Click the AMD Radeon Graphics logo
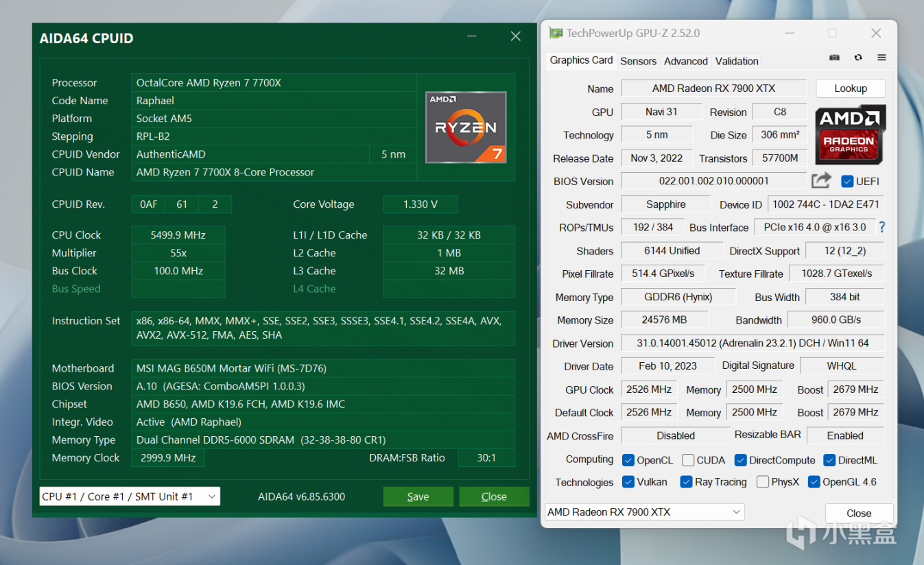The width and height of the screenshot is (924, 565). click(850, 134)
